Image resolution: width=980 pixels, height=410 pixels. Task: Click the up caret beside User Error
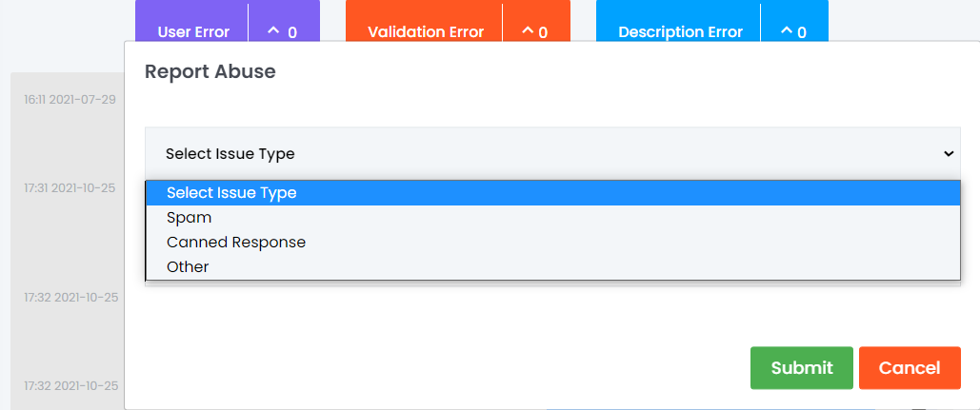[273, 29]
